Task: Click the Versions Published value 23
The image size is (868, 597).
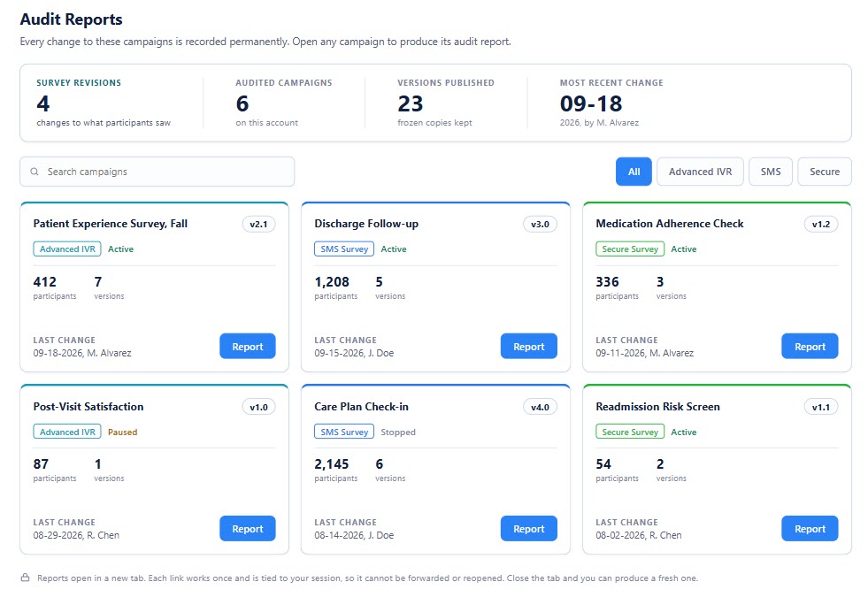Action: pyautogui.click(x=411, y=103)
